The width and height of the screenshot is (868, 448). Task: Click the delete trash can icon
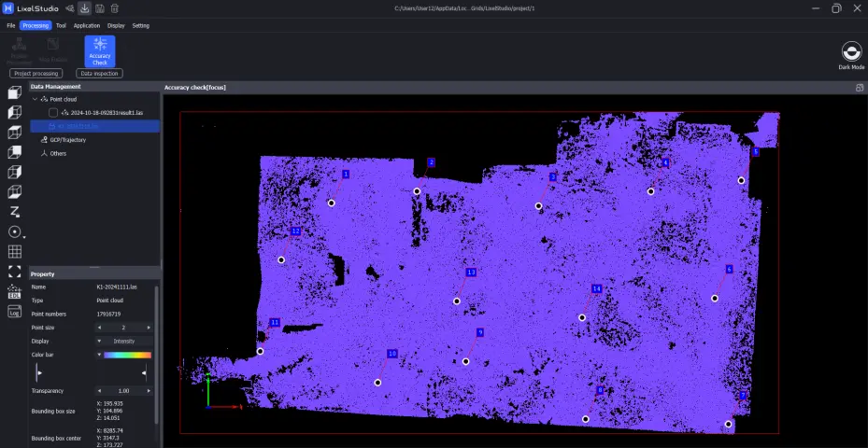(x=115, y=8)
